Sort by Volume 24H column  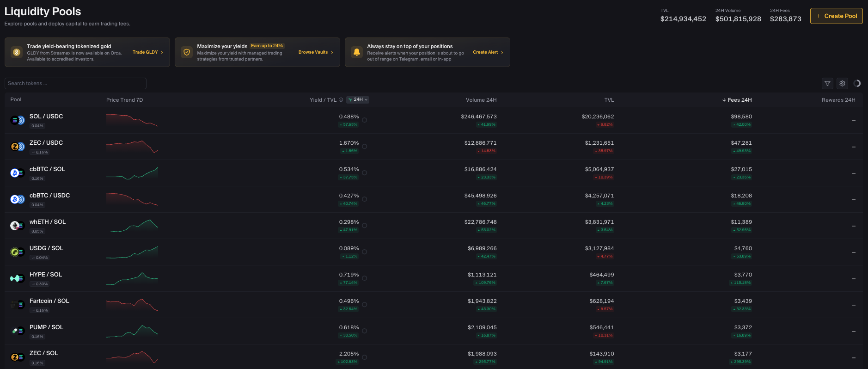coord(481,100)
